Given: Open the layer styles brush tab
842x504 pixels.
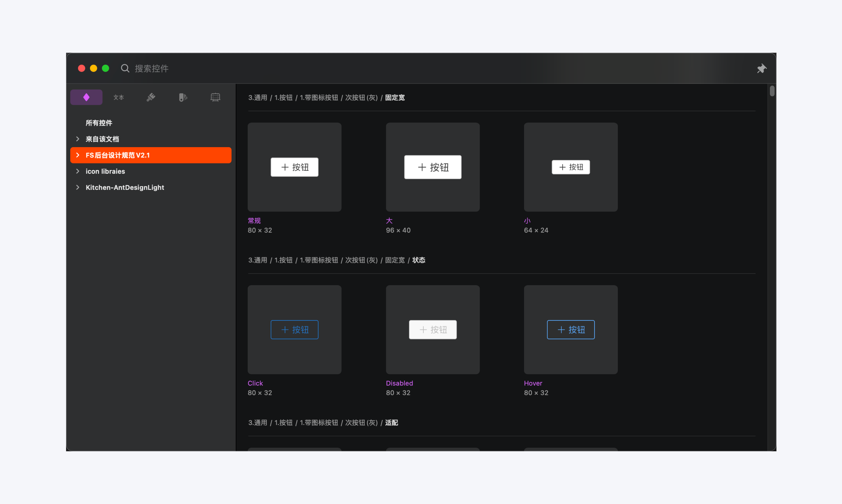Looking at the screenshot, I should coord(151,97).
